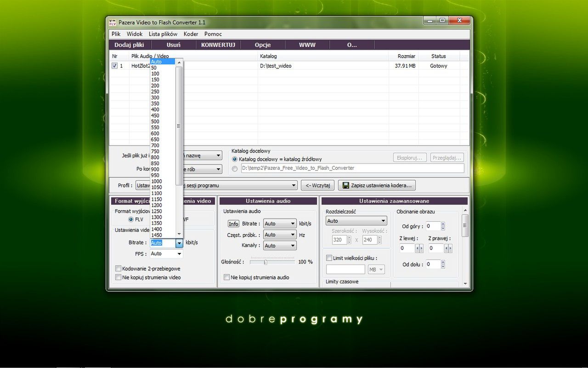Click the Pazera app icon in title bar
Image resolution: width=588 pixels, height=368 pixels.
click(113, 22)
